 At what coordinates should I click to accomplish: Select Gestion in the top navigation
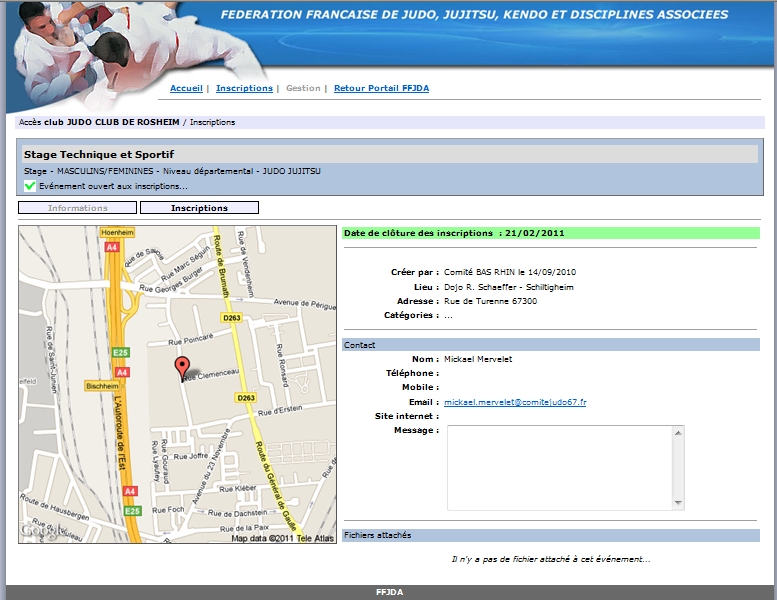[303, 88]
